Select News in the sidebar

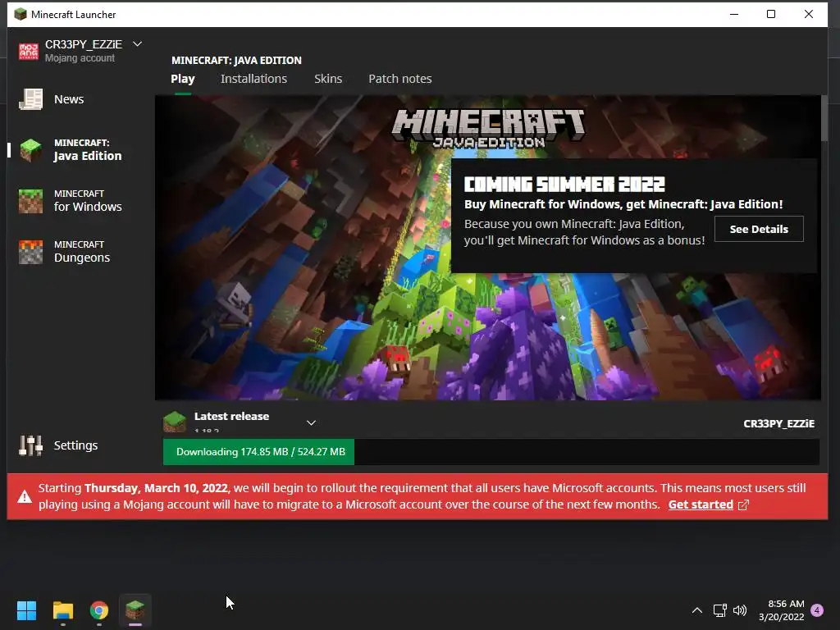pos(69,99)
